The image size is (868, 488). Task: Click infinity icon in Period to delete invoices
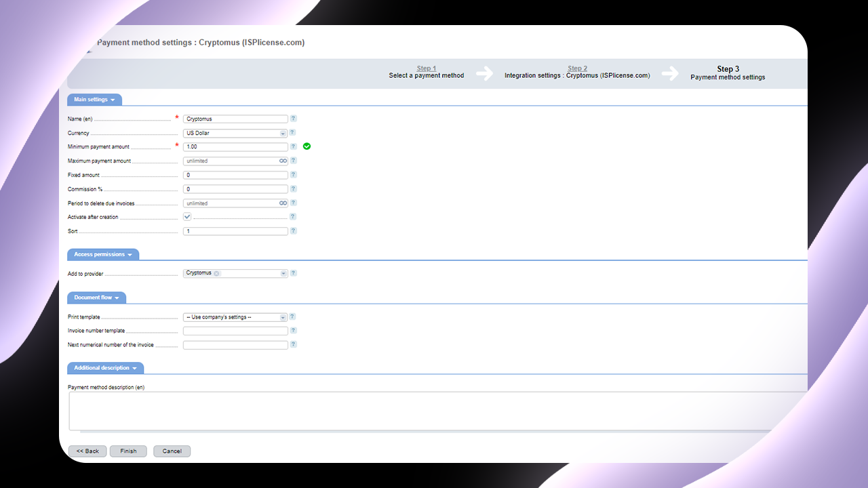[283, 203]
